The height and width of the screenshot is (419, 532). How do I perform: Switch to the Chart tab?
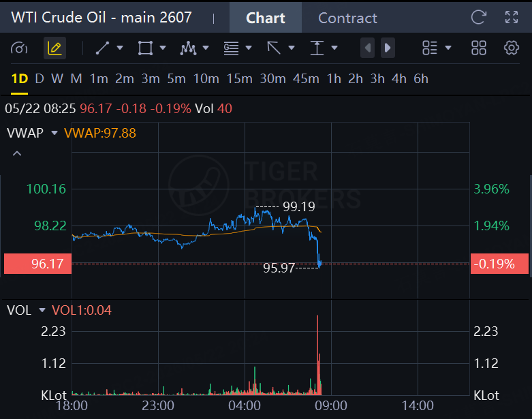266,18
